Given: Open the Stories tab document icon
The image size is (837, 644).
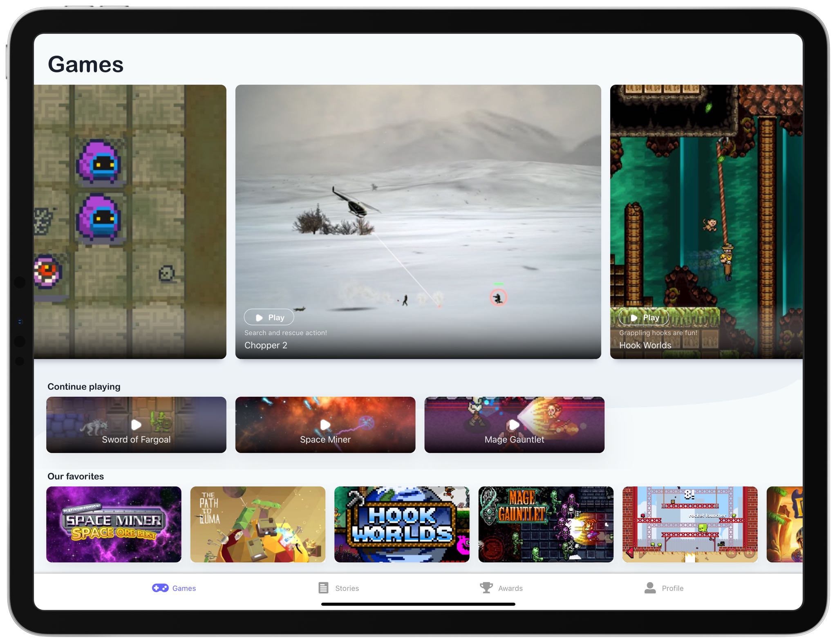Looking at the screenshot, I should (x=323, y=588).
